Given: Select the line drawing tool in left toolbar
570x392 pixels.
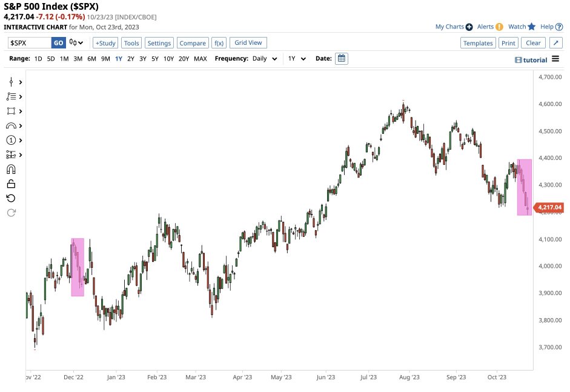Looking at the screenshot, I should (x=11, y=82).
